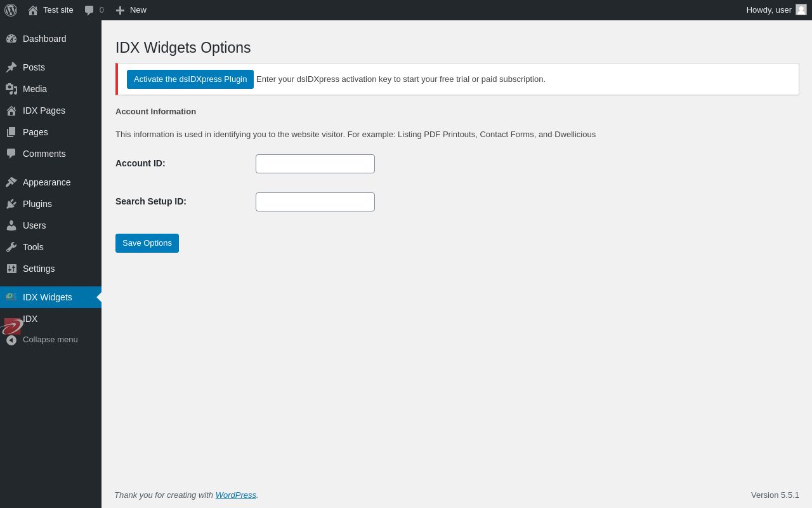Screen dimensions: 812x508
Task: Click the comment count 0 in admin bar
Action: click(x=101, y=10)
